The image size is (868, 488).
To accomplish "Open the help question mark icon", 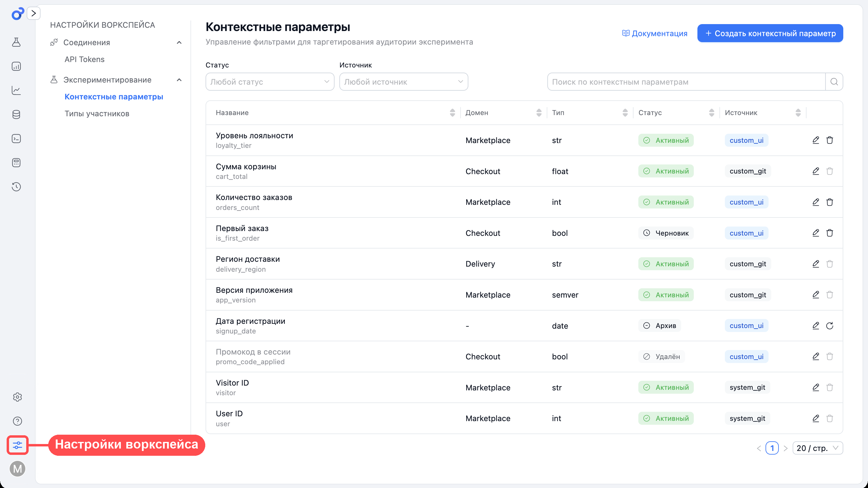I will [17, 421].
